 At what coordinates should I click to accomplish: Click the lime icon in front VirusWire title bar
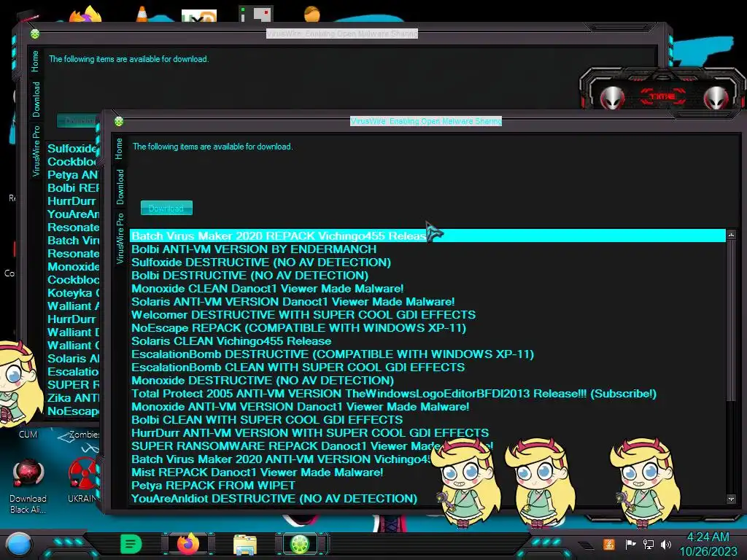(x=119, y=122)
